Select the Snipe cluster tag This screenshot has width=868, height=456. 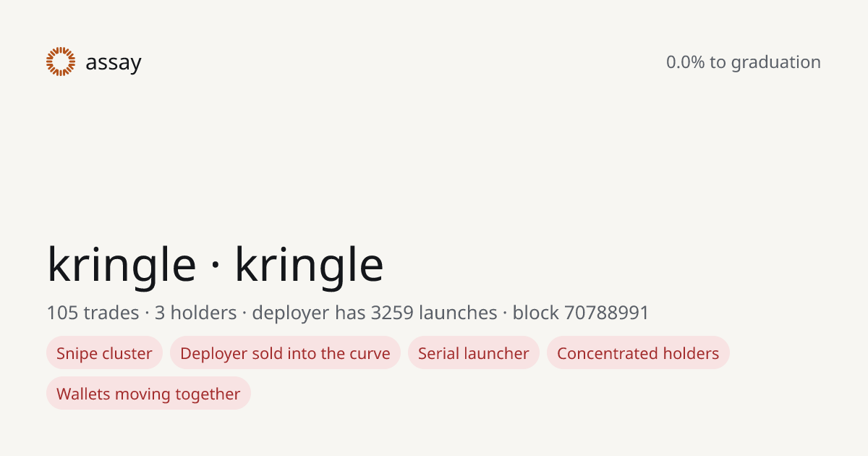(x=104, y=353)
